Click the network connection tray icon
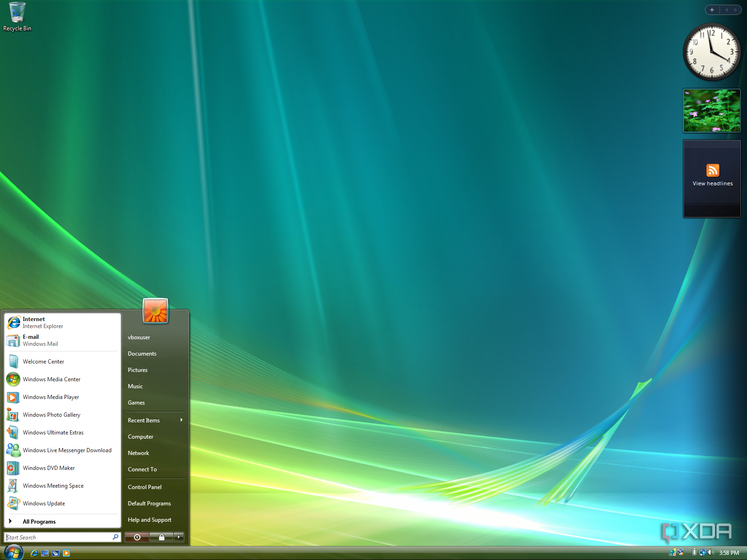The height and width of the screenshot is (560, 747). (702, 553)
